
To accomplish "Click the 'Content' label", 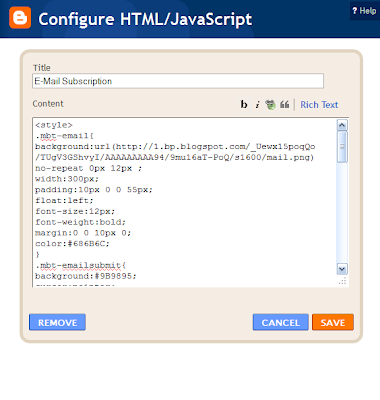I will click(48, 104).
